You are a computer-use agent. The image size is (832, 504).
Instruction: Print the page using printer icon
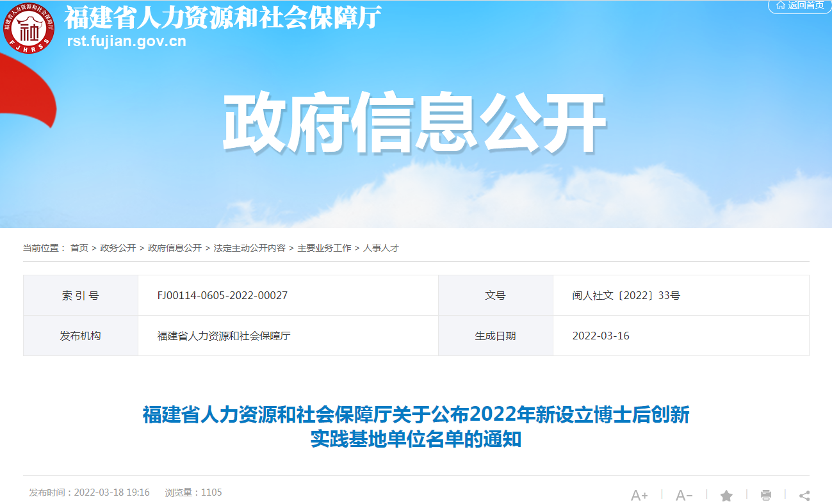(x=765, y=495)
